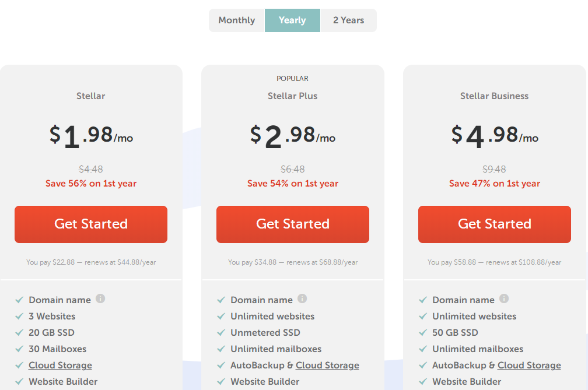Click the Stellar Business plan heading

495,96
